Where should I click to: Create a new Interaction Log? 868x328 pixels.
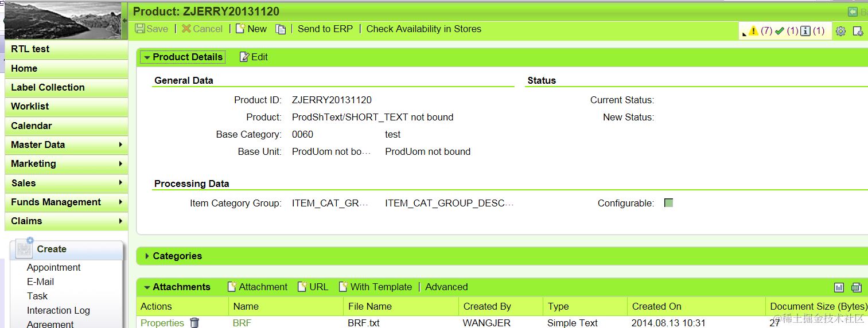tap(59, 310)
